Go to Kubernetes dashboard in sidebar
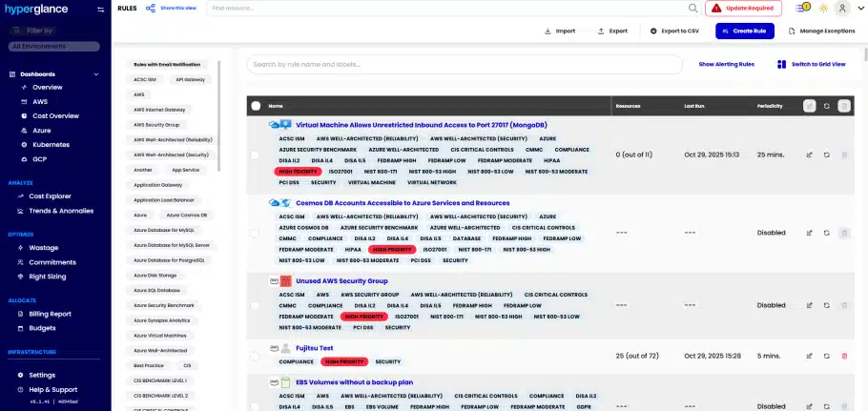868x411 pixels. click(x=51, y=144)
